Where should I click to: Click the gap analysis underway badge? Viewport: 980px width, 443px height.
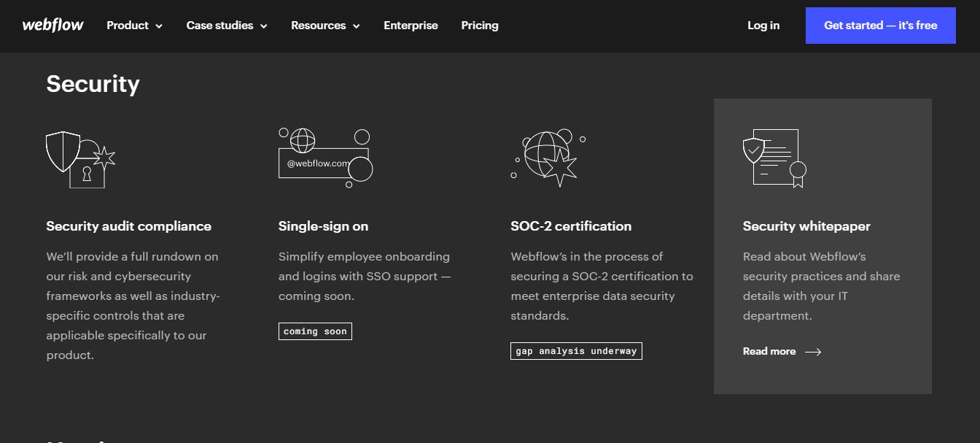coord(576,351)
